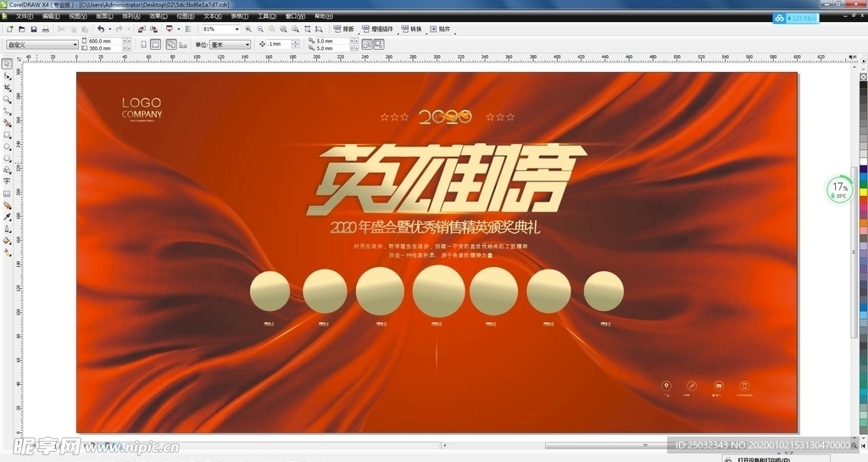Click the Zoom In magnifier
Viewport: 868px width, 462px height.
248,30
